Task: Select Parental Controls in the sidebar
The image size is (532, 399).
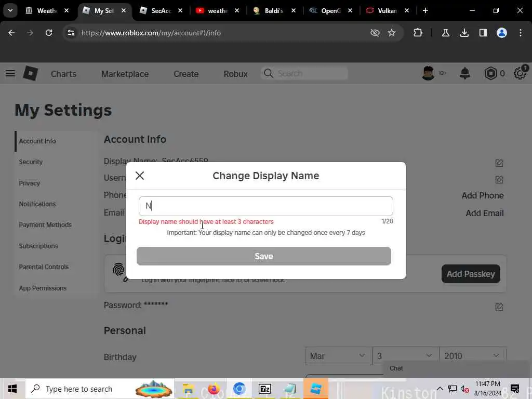Action: (44, 267)
